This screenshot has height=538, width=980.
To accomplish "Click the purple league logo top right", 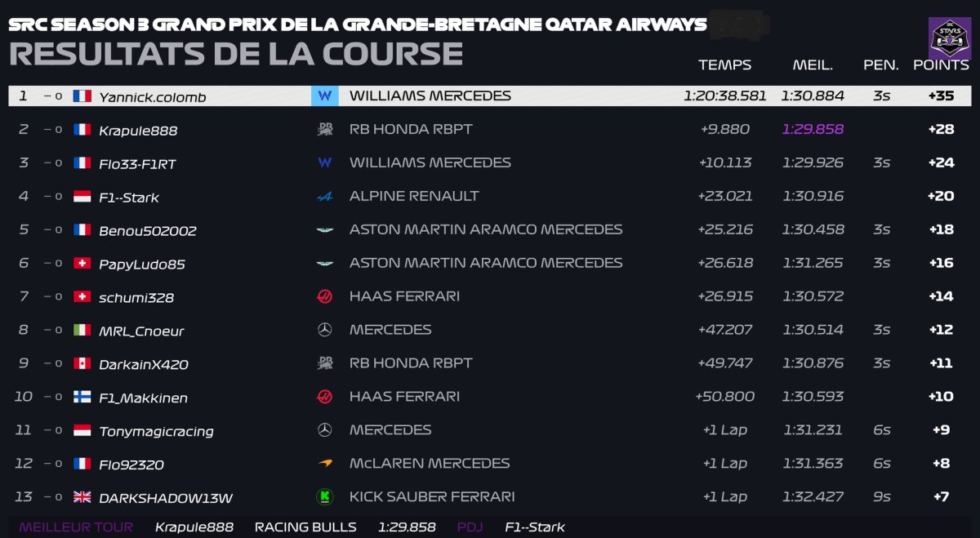I will 950,38.
